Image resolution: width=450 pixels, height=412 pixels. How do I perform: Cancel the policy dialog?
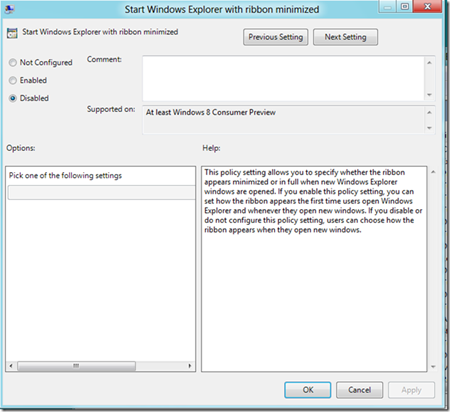[359, 390]
